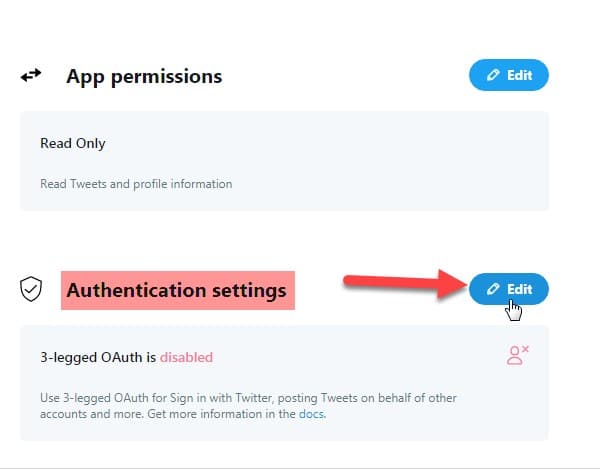Image resolution: width=600 pixels, height=472 pixels.
Task: Edit the App permissions section
Action: coord(508,75)
